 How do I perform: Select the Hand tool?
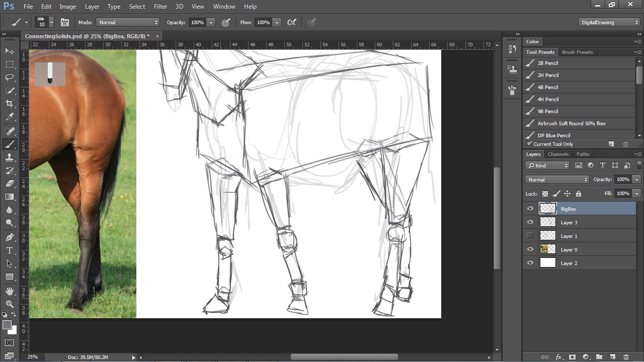[x=10, y=291]
